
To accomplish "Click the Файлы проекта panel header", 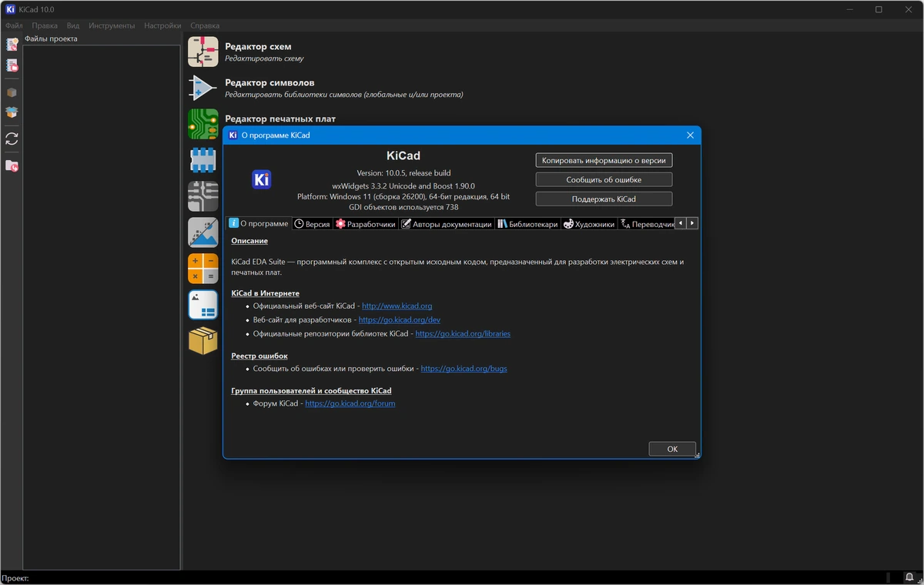I will [51, 38].
